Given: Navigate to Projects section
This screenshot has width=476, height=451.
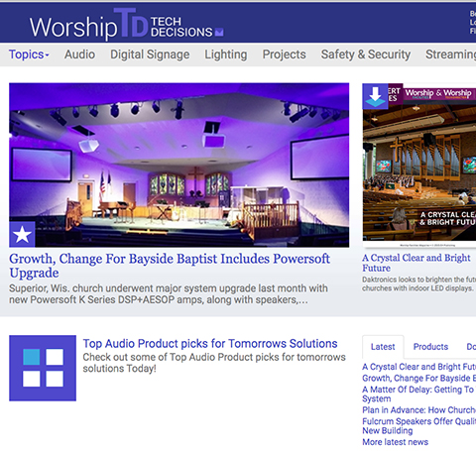Looking at the screenshot, I should [x=285, y=55].
